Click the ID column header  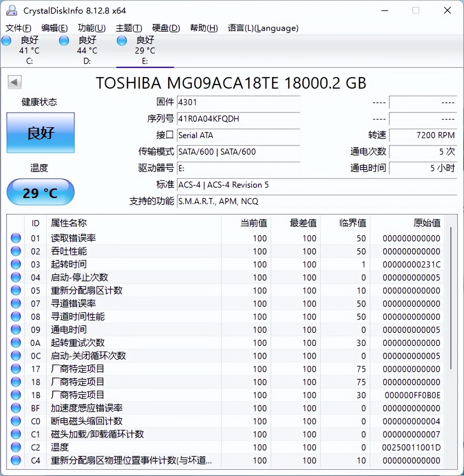pyautogui.click(x=35, y=223)
